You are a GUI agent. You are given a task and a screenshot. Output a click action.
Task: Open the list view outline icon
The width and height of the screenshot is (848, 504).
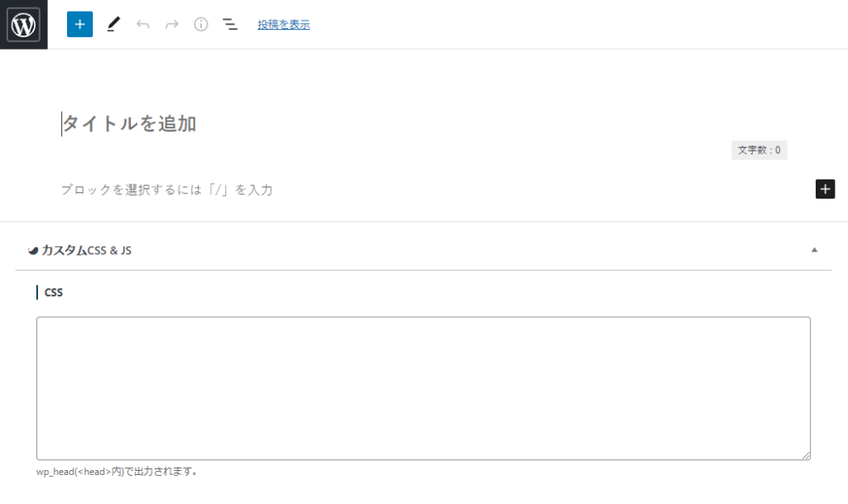tap(230, 25)
